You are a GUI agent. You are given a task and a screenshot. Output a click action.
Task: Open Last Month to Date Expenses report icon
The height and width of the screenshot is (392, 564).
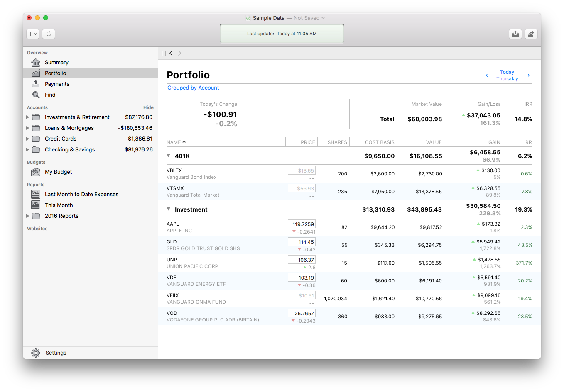(x=36, y=194)
